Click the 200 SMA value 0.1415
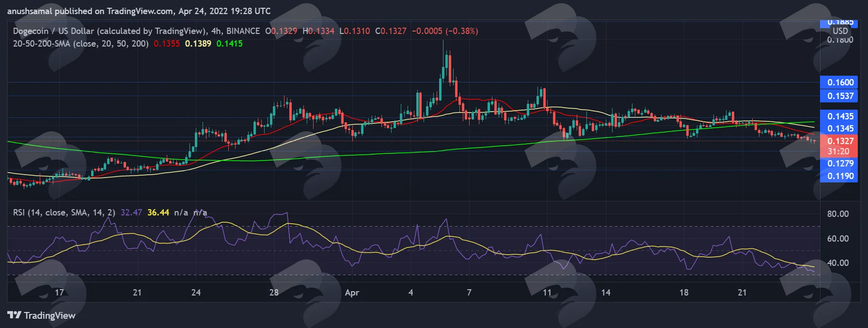Screen dimensions: 868x328 point(230,44)
